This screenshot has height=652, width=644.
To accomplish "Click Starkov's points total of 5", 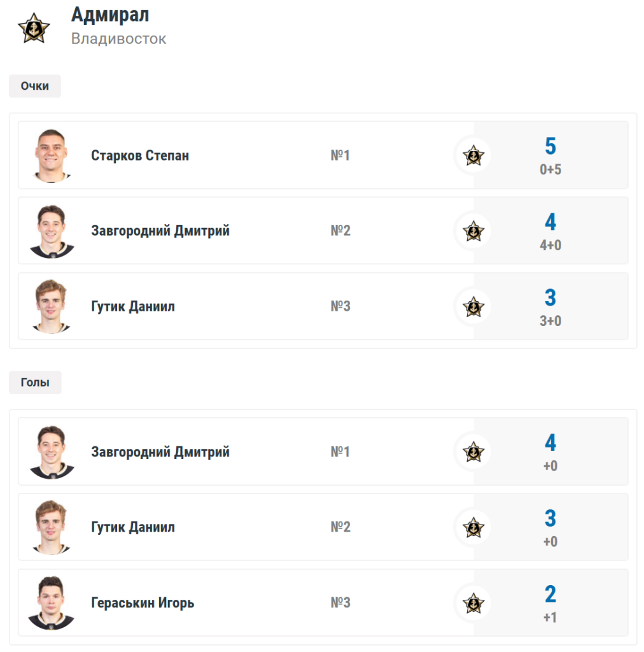I will click(x=550, y=147).
